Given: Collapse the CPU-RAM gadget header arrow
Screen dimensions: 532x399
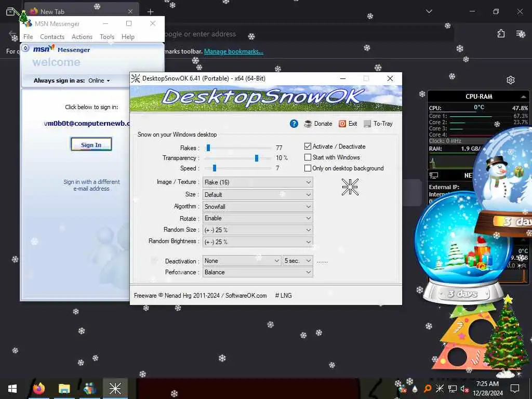Looking at the screenshot, I should click(523, 97).
